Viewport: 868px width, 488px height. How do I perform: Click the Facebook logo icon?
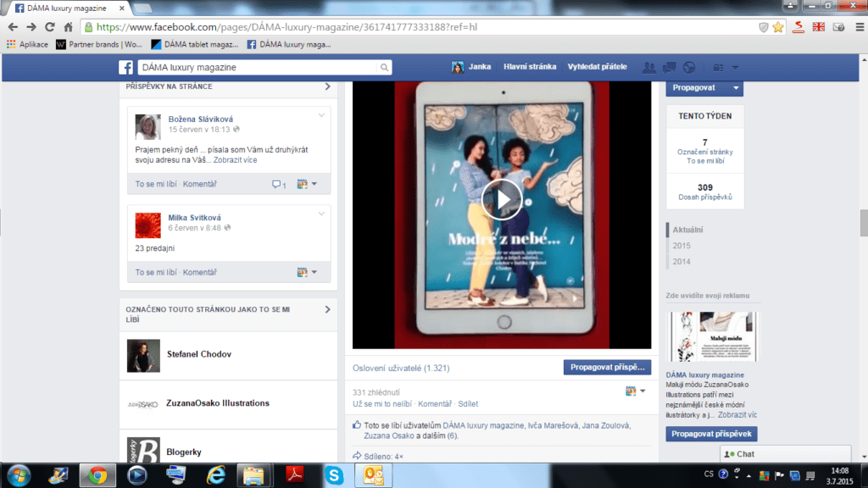tap(125, 68)
